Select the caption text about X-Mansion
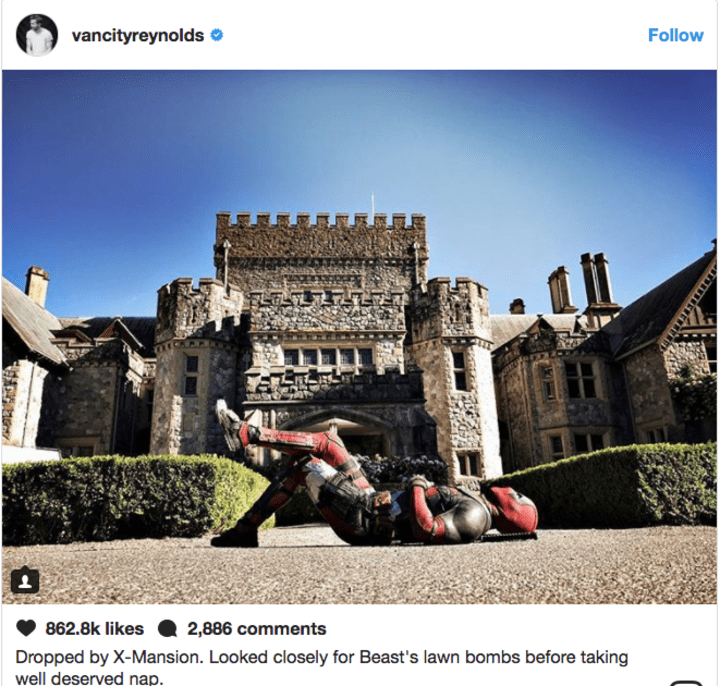 tap(321, 667)
